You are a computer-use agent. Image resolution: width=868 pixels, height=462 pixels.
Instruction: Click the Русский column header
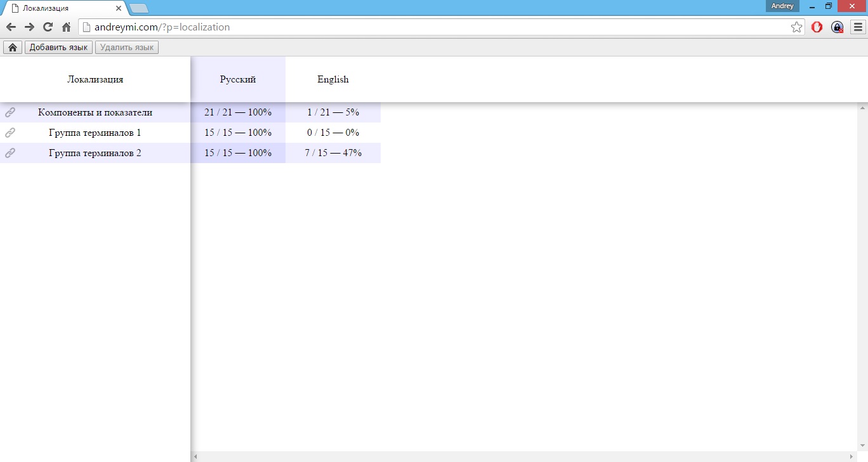pyautogui.click(x=238, y=79)
